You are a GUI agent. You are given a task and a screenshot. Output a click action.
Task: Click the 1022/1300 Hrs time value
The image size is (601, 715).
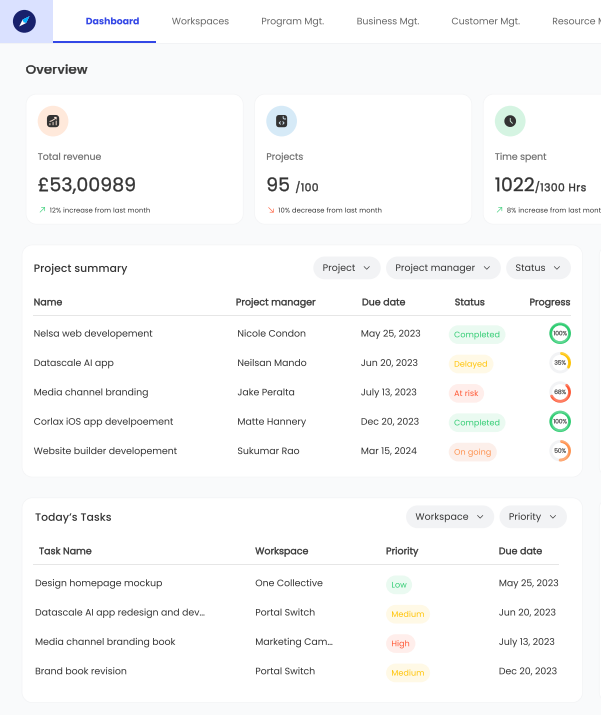click(540, 185)
